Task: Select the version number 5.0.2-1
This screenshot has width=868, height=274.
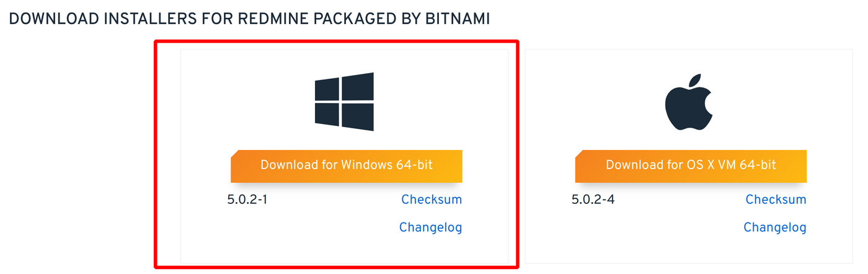Action: point(247,200)
